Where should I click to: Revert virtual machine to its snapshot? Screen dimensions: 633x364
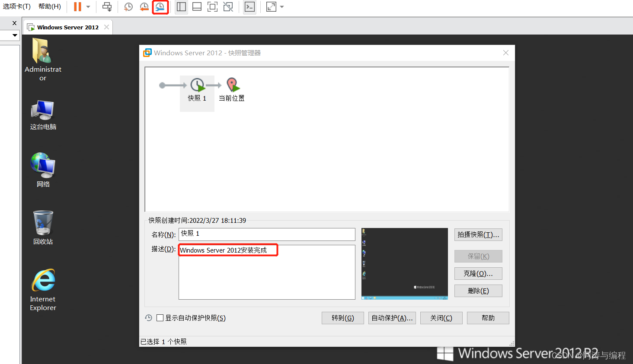pyautogui.click(x=144, y=7)
